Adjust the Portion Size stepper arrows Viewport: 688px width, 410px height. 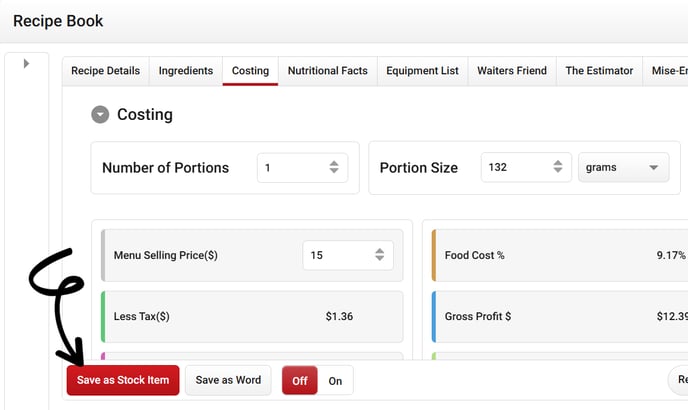558,166
